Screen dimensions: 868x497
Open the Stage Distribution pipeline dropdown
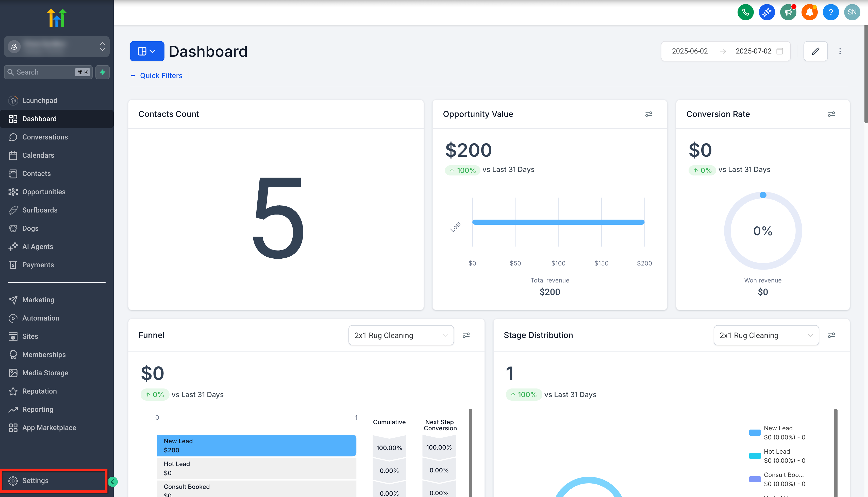[x=766, y=335]
